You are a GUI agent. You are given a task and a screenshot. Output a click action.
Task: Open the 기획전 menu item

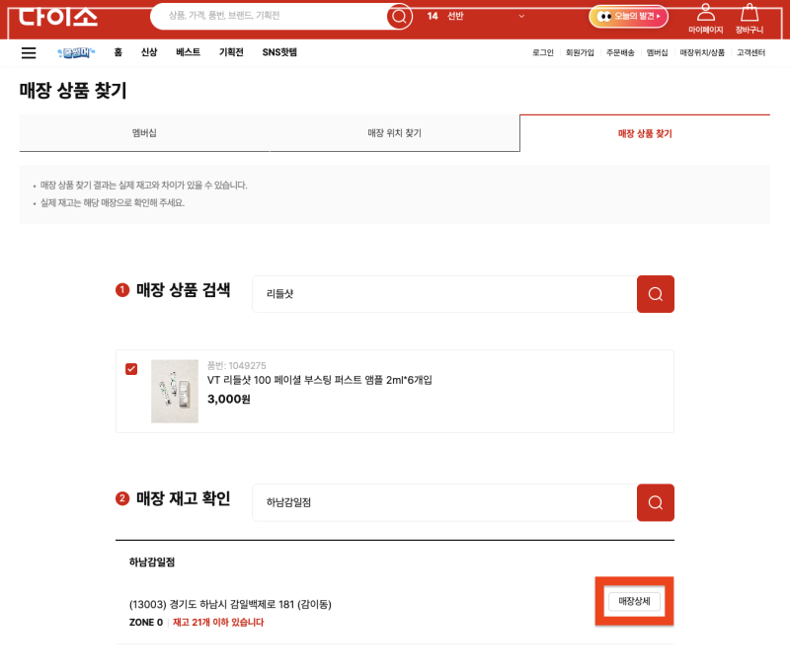231,52
